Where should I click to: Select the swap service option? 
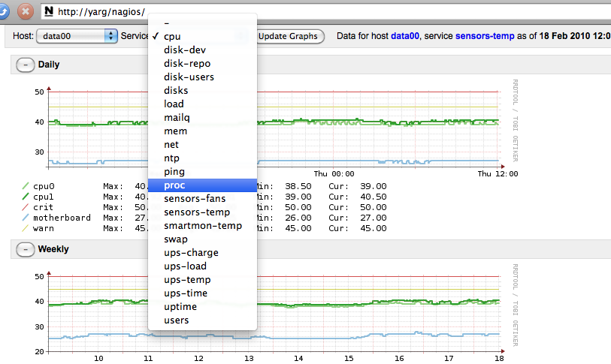(202, 239)
